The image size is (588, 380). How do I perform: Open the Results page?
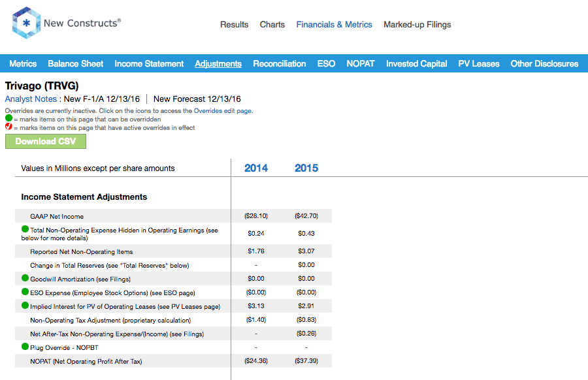point(235,25)
